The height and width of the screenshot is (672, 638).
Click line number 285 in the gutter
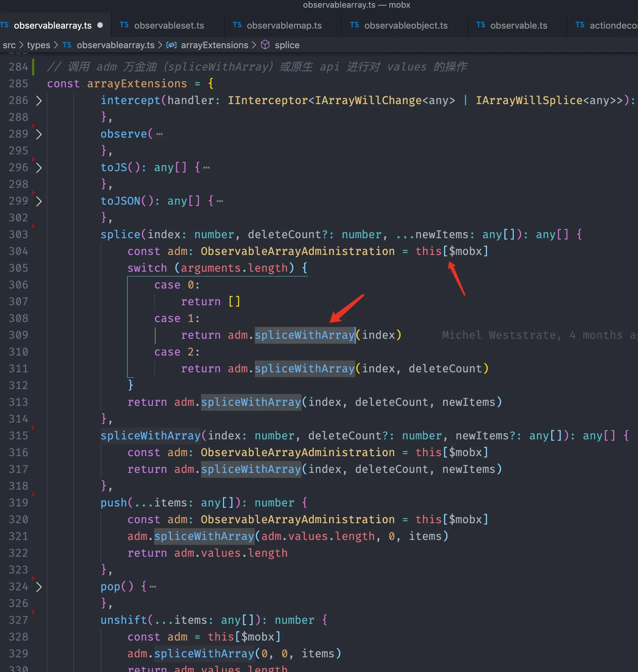point(18,83)
